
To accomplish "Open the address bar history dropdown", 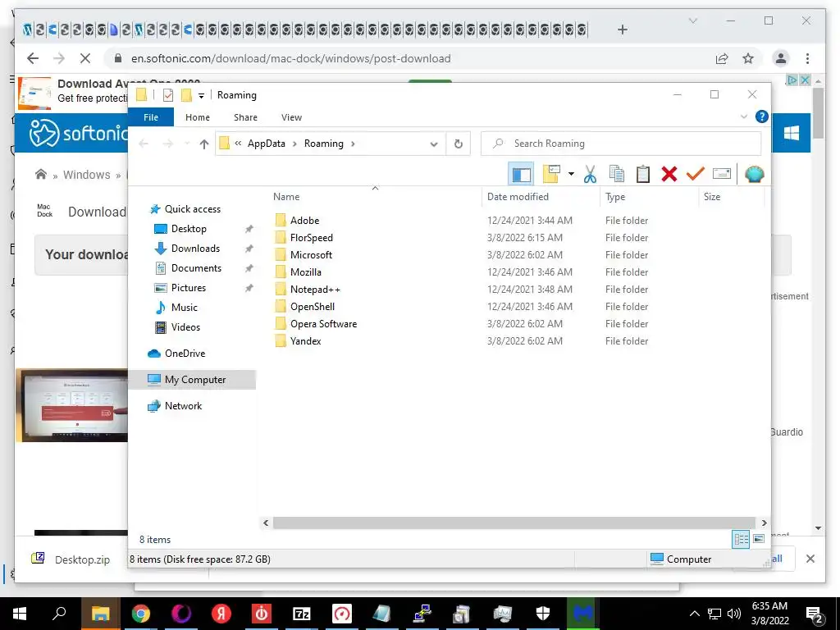I will click(x=434, y=144).
